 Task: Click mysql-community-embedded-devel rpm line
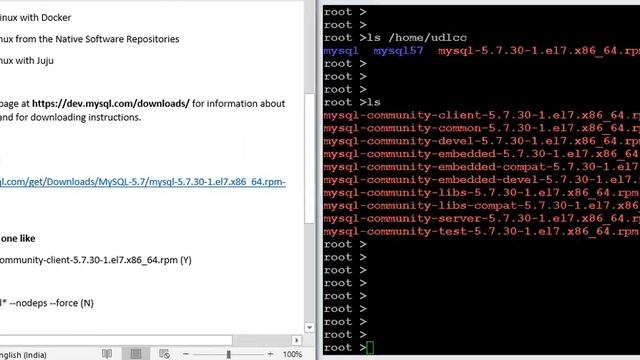point(482,180)
